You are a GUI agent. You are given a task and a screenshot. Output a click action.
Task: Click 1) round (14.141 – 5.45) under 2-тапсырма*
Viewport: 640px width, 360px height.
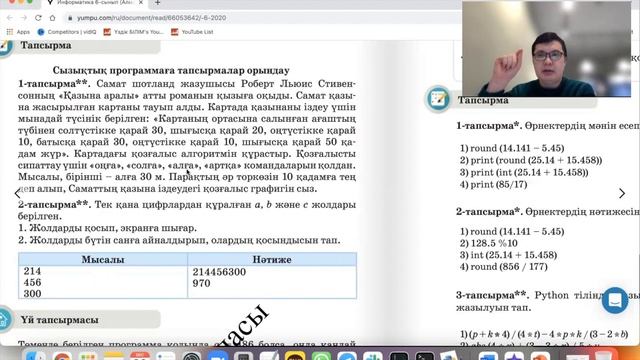pyautogui.click(x=512, y=231)
